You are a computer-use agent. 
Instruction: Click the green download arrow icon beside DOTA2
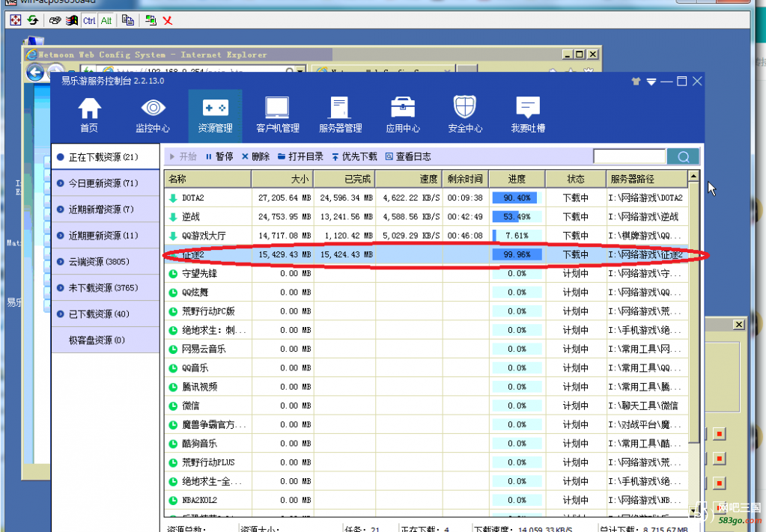(x=173, y=198)
